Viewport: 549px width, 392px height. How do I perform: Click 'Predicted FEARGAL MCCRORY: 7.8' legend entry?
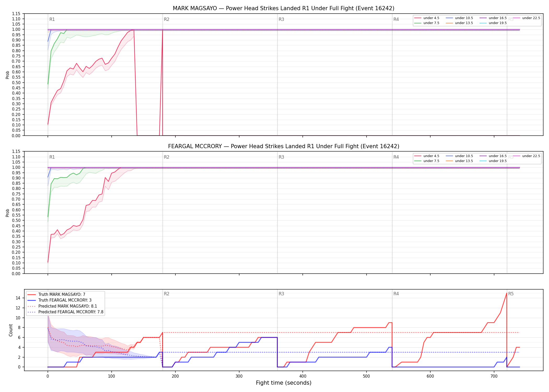point(65,312)
